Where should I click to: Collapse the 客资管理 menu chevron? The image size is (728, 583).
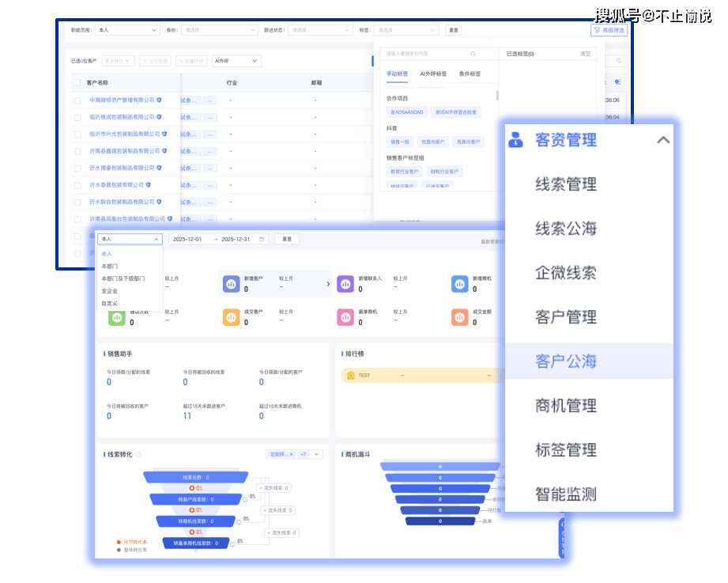(x=663, y=140)
